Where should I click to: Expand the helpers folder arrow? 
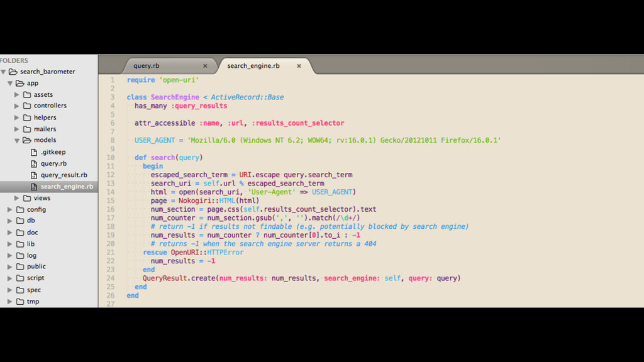17,118
